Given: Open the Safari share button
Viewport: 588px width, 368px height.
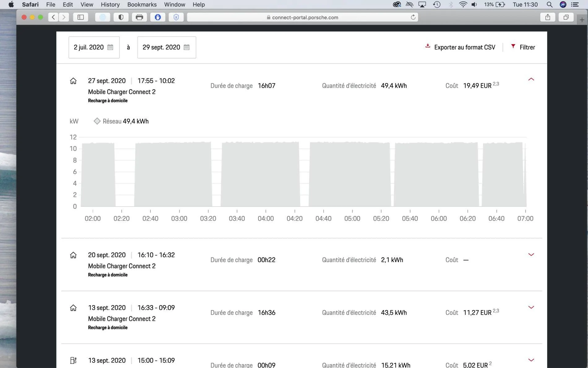Looking at the screenshot, I should 548,17.
